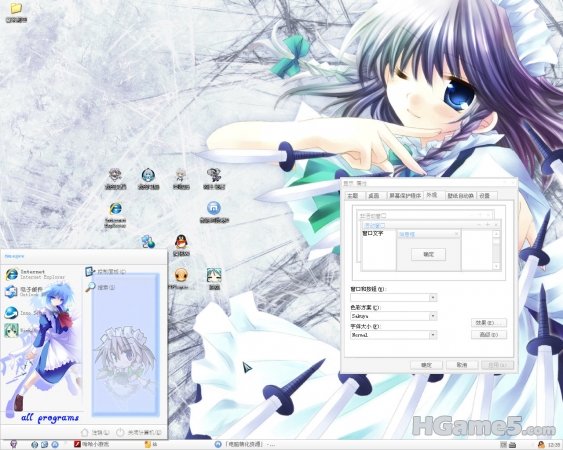Click the language bar icon in system tray
This screenshot has width=563, height=450.
pos(504,445)
